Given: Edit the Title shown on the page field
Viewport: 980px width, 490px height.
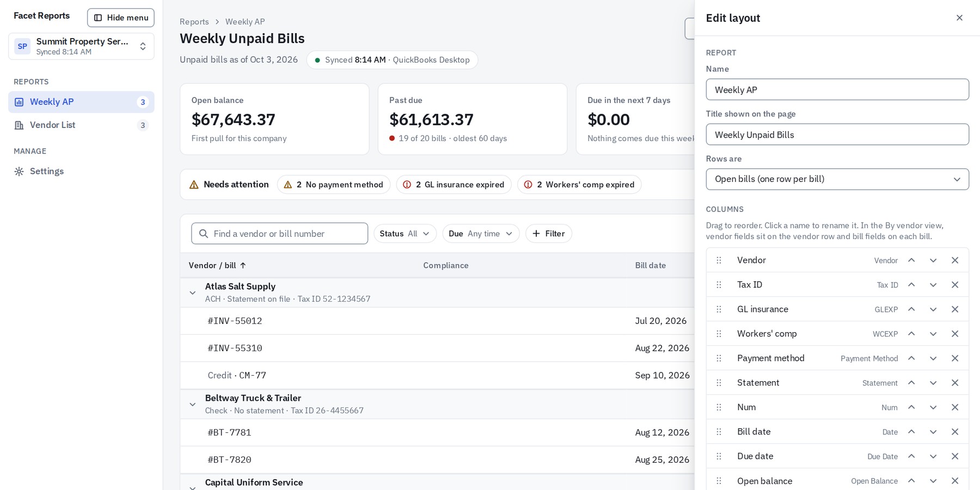Looking at the screenshot, I should coord(837,134).
